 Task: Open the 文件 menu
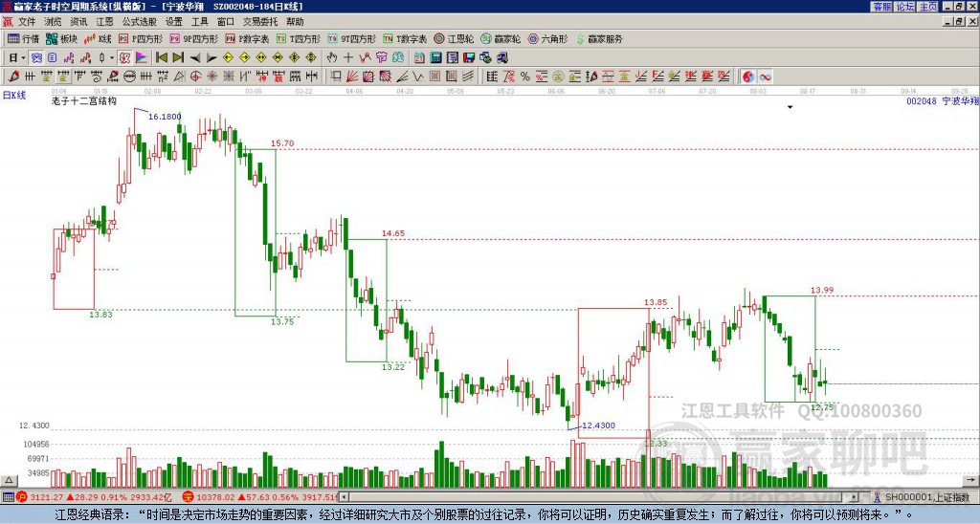click(x=27, y=22)
